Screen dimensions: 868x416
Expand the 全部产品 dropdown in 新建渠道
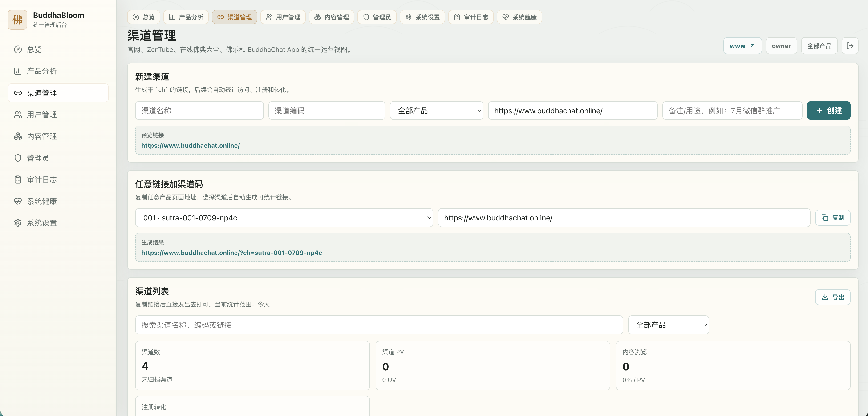click(437, 110)
